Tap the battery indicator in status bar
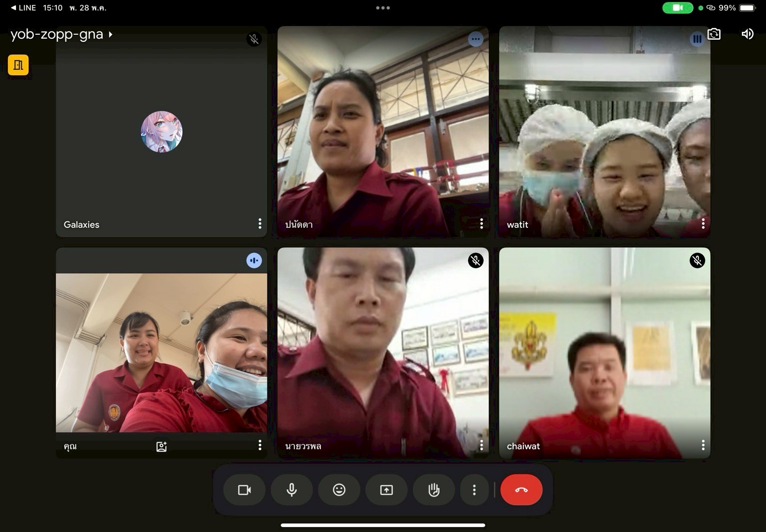This screenshot has width=766, height=532. coord(747,8)
